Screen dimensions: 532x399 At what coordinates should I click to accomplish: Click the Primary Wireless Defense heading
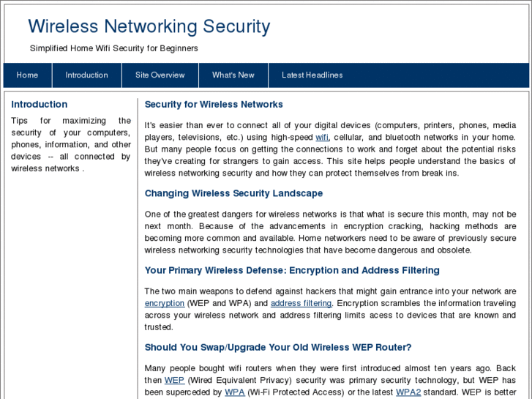[x=292, y=271]
